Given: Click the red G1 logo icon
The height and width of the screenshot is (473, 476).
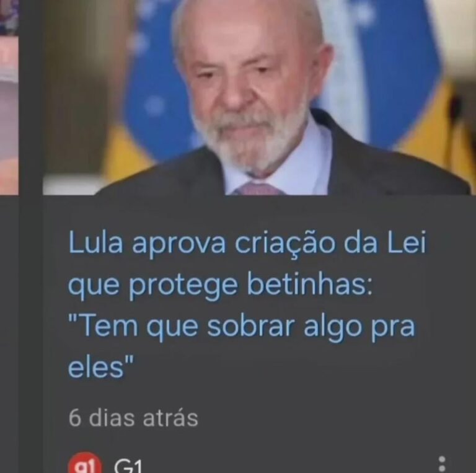Looking at the screenshot, I should tap(85, 462).
